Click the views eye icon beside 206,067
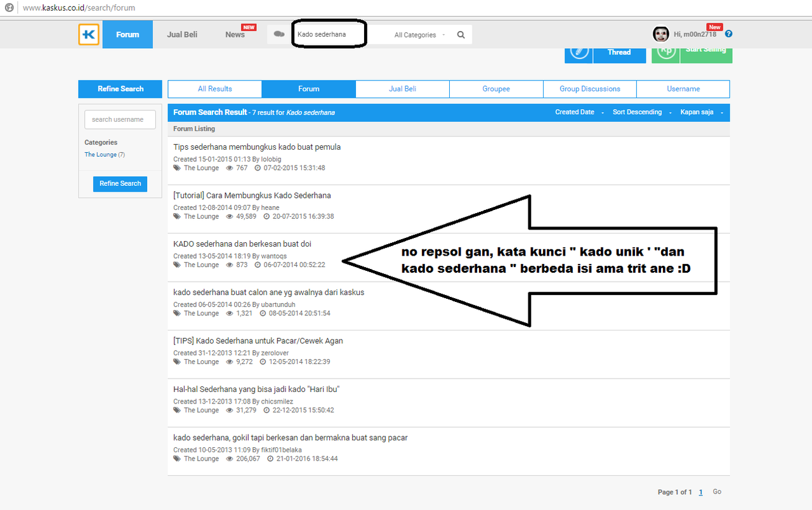Screen dimensions: 812x510 [x=230, y=459]
